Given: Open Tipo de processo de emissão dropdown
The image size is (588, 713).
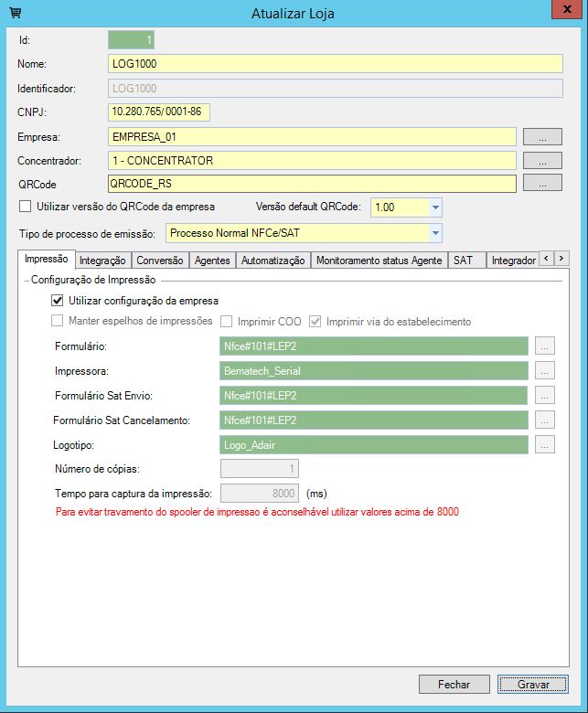Looking at the screenshot, I should [435, 233].
